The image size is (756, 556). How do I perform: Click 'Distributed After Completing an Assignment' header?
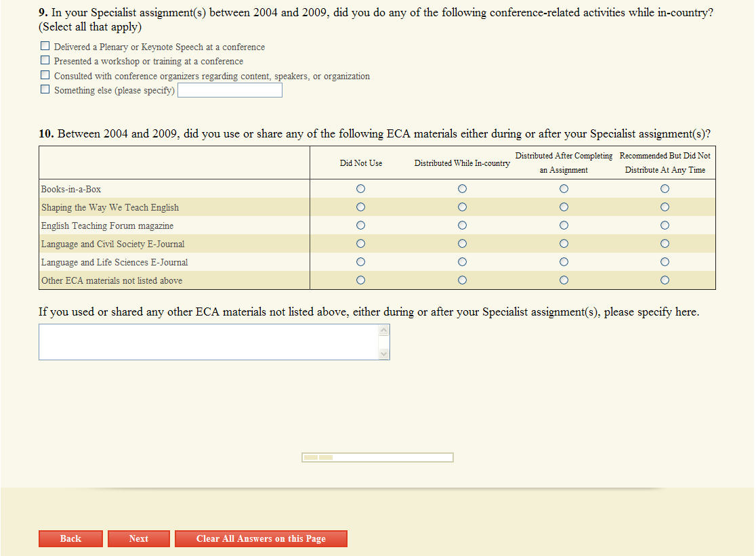[564, 163]
